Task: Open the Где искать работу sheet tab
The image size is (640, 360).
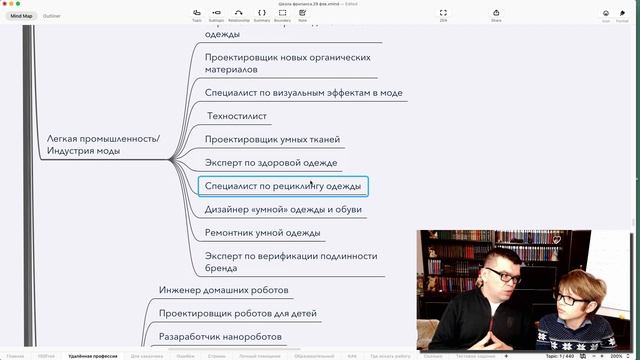Action: pyautogui.click(x=390, y=356)
